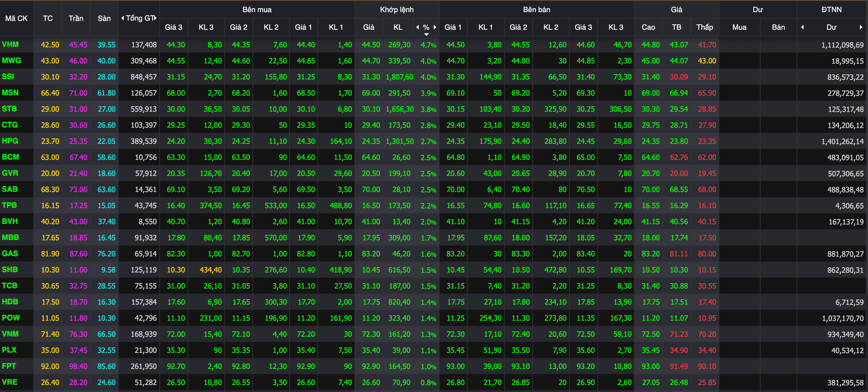Sort by Trần ceiling column header

[x=76, y=19]
